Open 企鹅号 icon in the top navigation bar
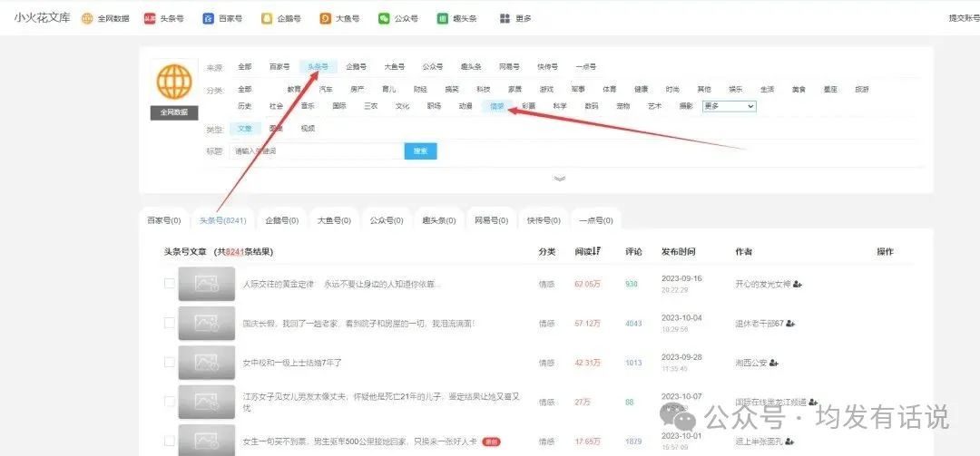Screen dimensions: 980x456 267,19
